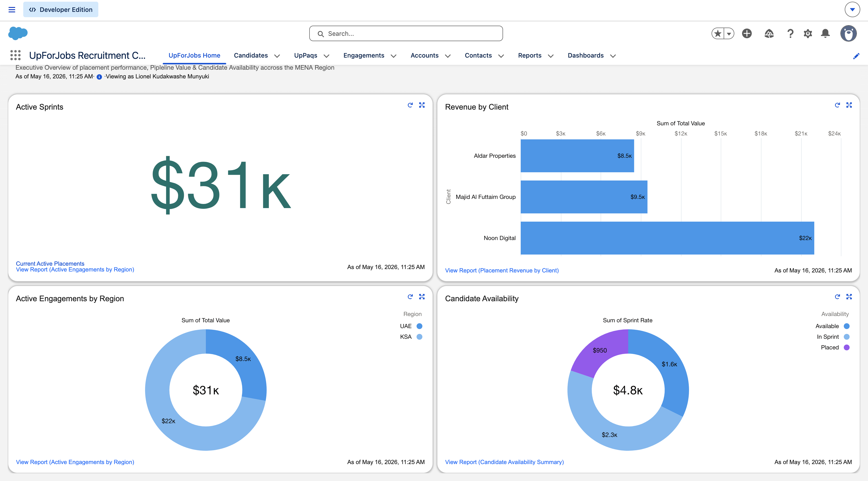The width and height of the screenshot is (868, 481).
Task: Click the Favorites star icon
Action: point(718,33)
